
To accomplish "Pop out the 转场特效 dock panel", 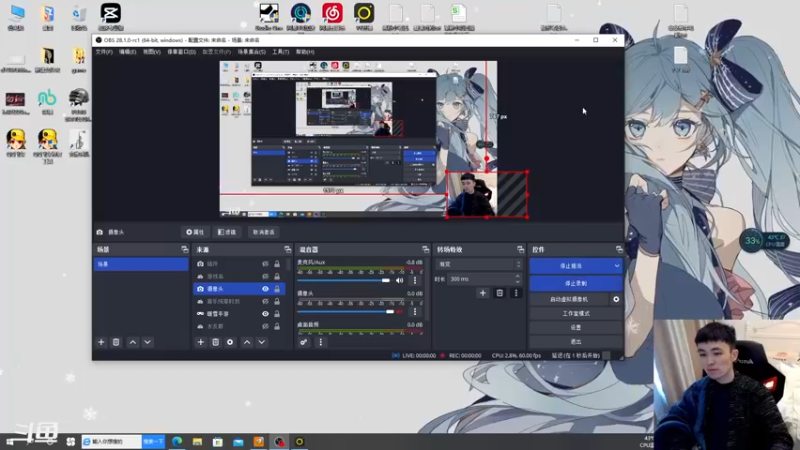I will 520,249.
